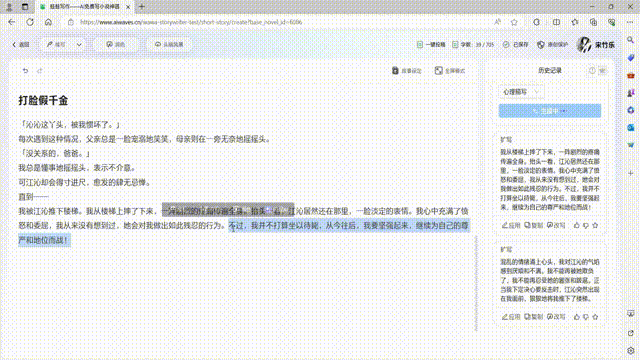Toggle thumbs-down on the second 扩写 result
This screenshot has width=640, height=360.
tap(586, 316)
